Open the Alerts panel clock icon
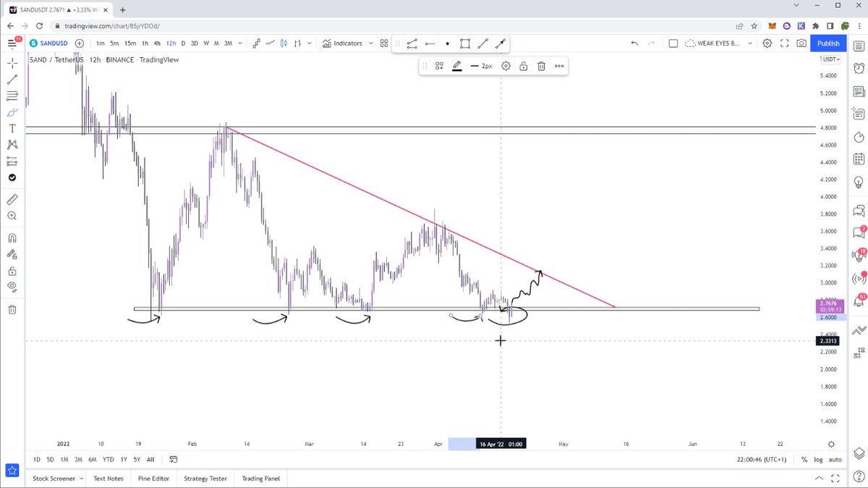The height and width of the screenshot is (488, 868). coord(859,70)
